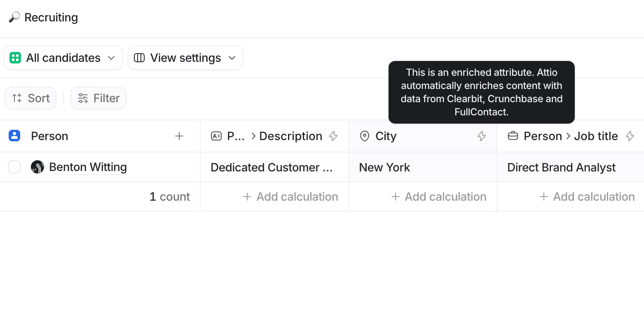This screenshot has width=644, height=314.
Task: Click the enrichment lightning icon on Description column
Action: (x=333, y=136)
